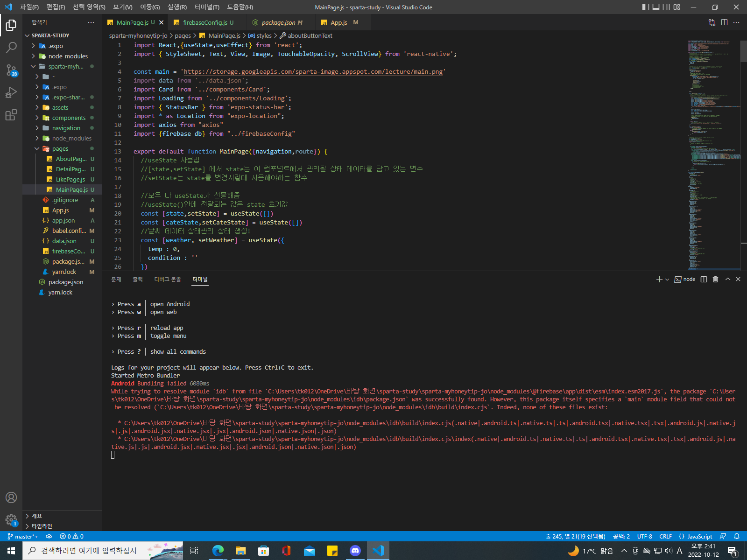The image size is (747, 560).
Task: Open the Search view in activity bar
Action: click(11, 47)
